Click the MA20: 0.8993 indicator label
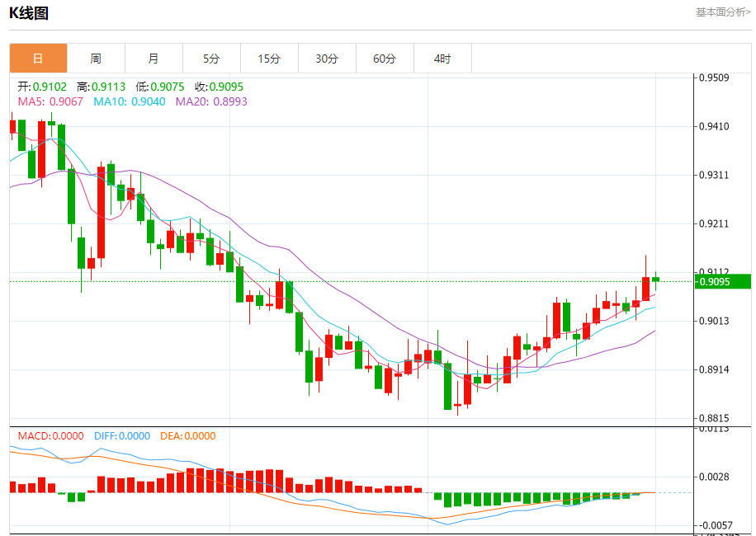The height and width of the screenshot is (536, 756). tap(211, 101)
